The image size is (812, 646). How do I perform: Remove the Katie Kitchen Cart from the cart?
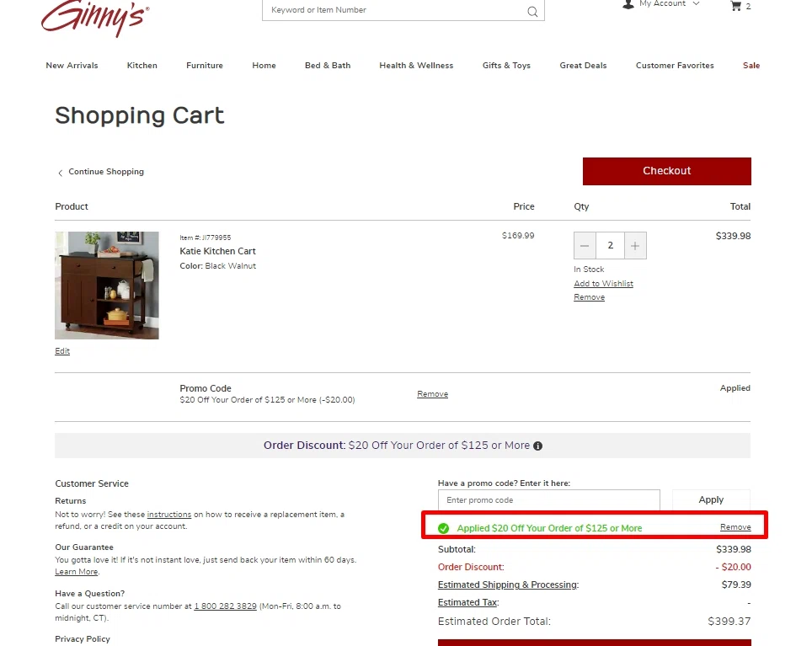click(590, 297)
